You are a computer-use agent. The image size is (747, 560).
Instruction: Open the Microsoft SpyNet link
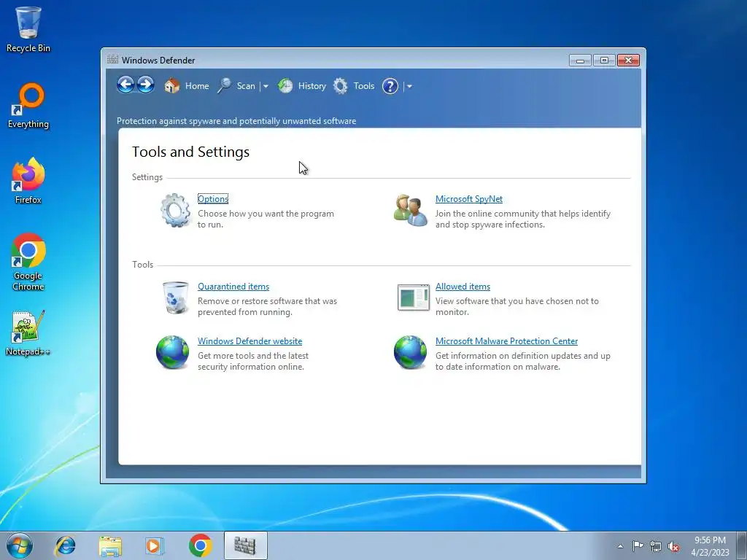click(x=469, y=199)
